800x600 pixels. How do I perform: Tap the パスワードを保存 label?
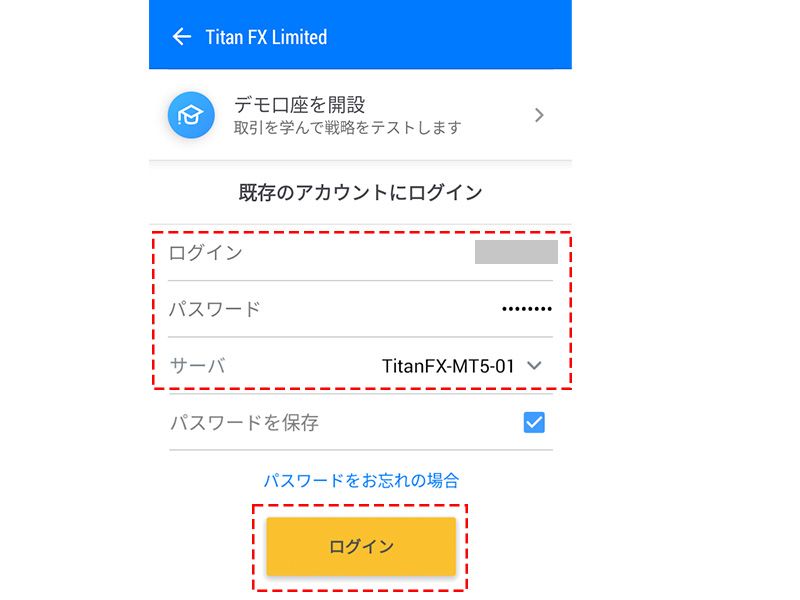[x=244, y=422]
